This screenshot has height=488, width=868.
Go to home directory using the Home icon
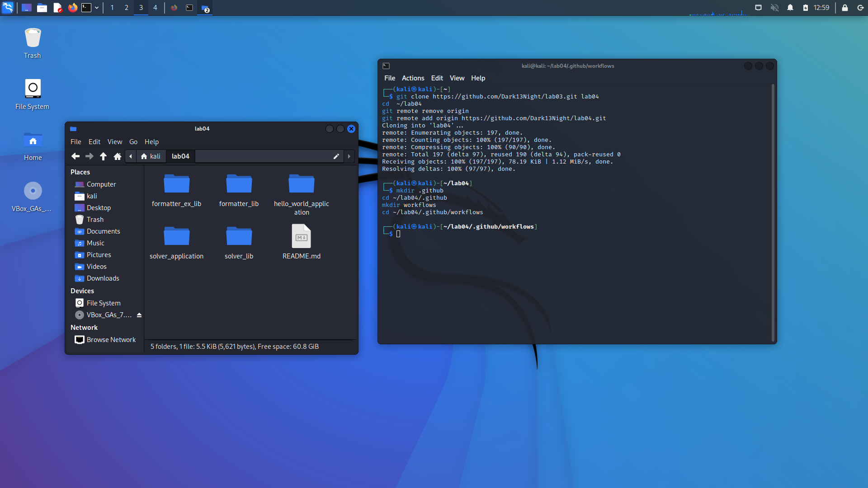pyautogui.click(x=117, y=156)
